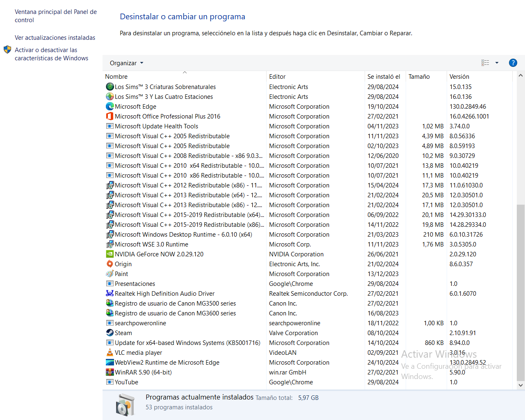Click the Realtek Semiconductor Corp. editor cell
Screen dimensions: 525x420
click(308, 293)
